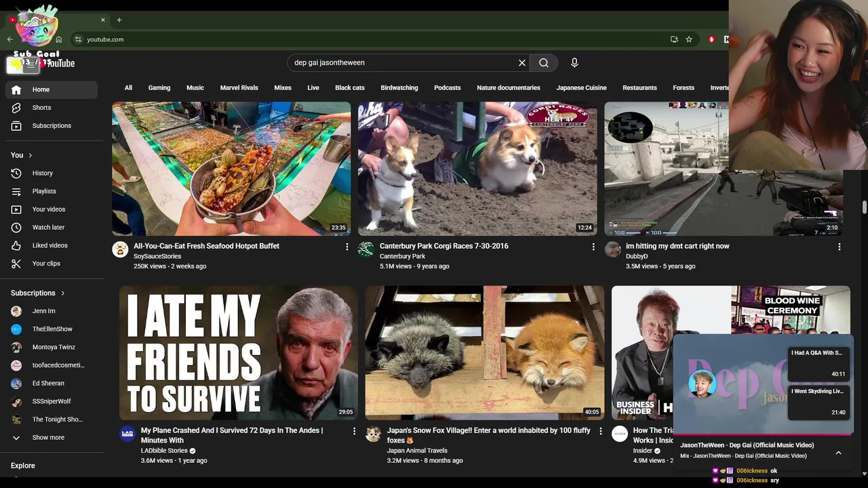Open I Had A Q&A With S... queue video
This screenshot has width=868, height=488.
tap(818, 363)
